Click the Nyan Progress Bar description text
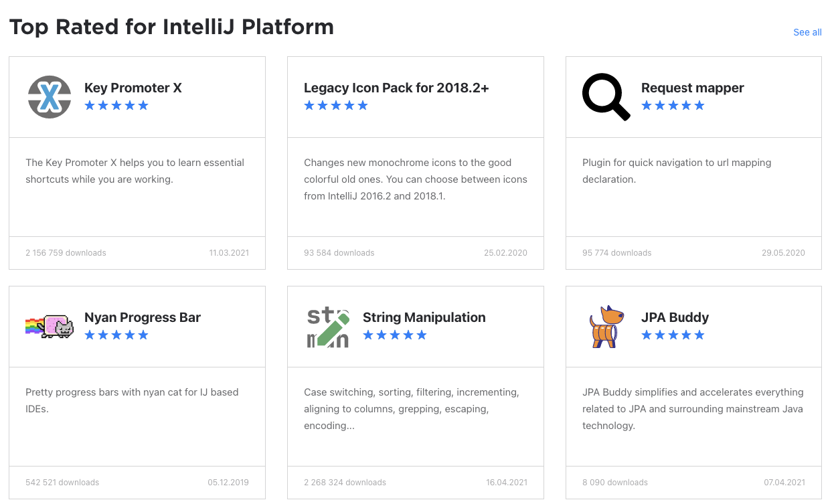The width and height of the screenshot is (834, 504). tap(132, 400)
